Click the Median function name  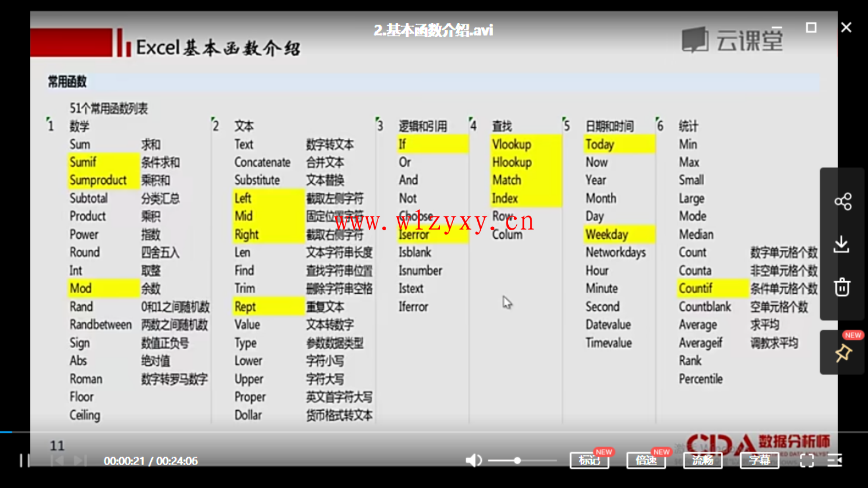(696, 235)
